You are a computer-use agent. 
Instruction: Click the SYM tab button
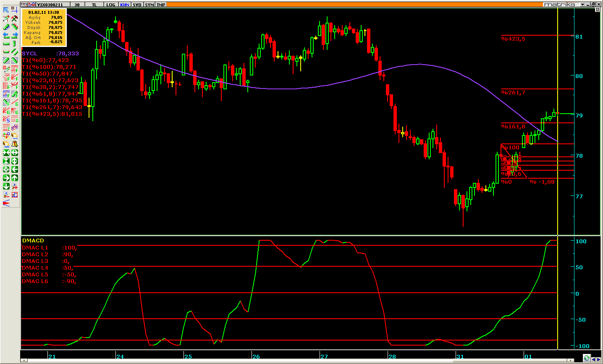click(x=149, y=5)
